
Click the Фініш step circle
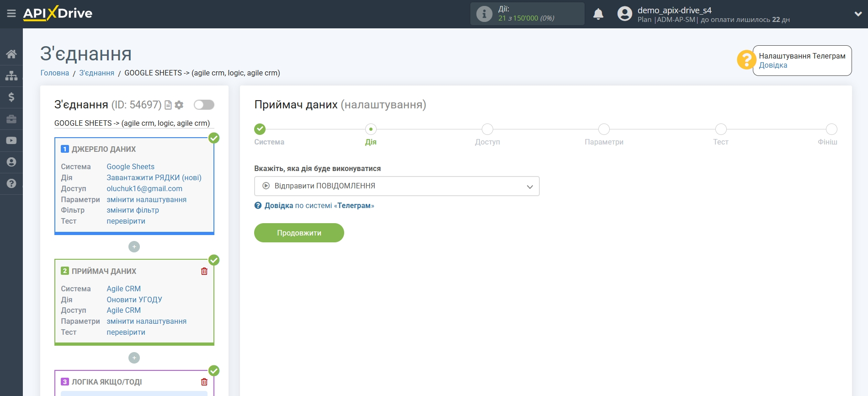[x=831, y=129]
